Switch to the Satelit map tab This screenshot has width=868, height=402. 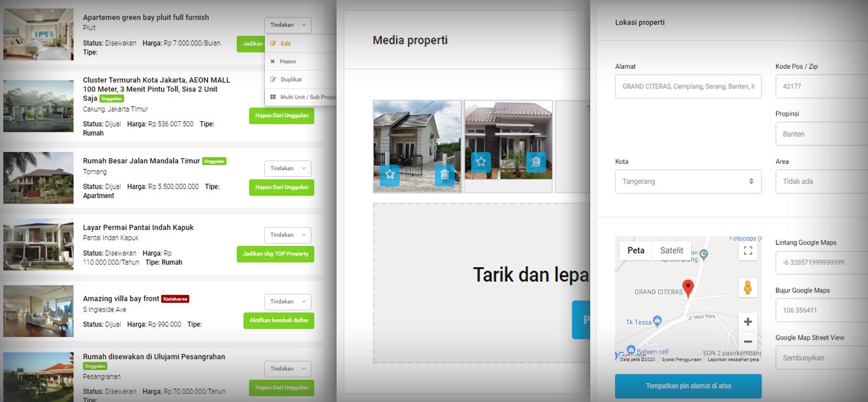[671, 250]
